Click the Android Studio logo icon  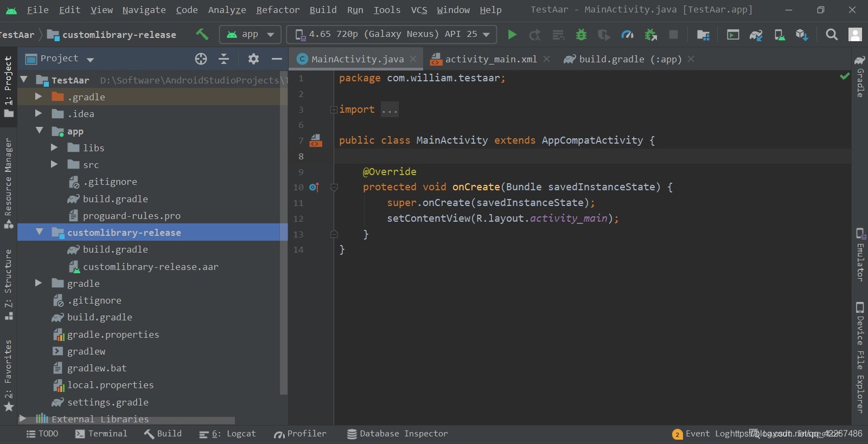11,10
